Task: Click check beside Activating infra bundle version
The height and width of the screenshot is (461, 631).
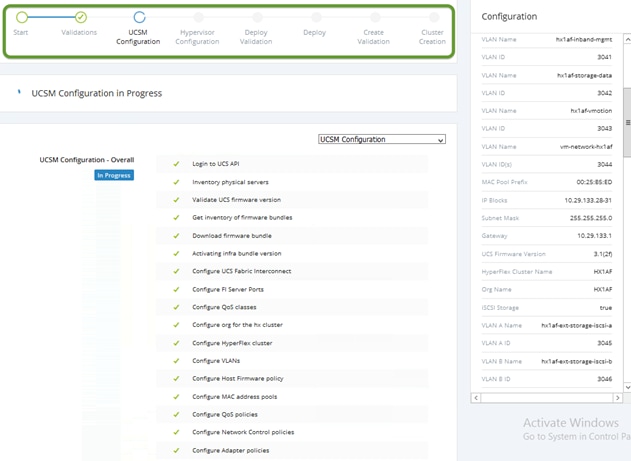Action: (176, 254)
